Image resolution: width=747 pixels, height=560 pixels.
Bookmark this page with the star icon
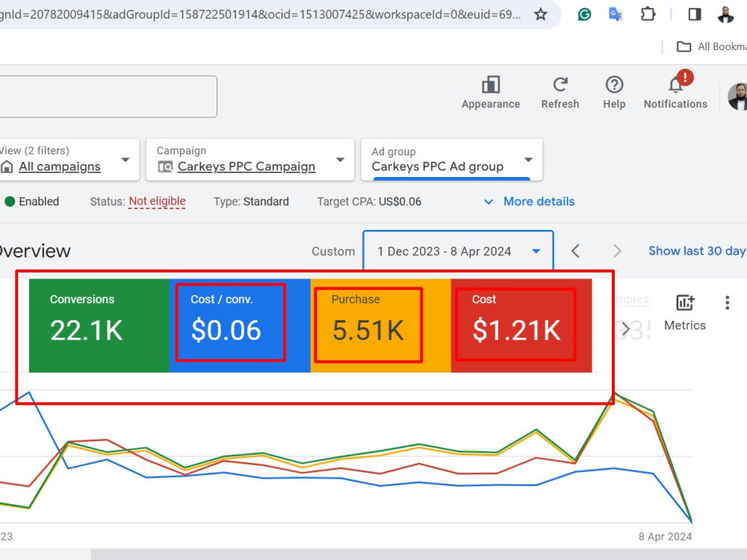click(x=540, y=14)
